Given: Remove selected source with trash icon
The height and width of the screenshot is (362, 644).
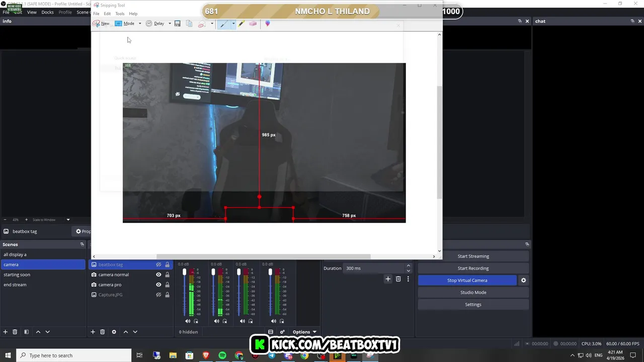Looking at the screenshot, I should (x=102, y=332).
